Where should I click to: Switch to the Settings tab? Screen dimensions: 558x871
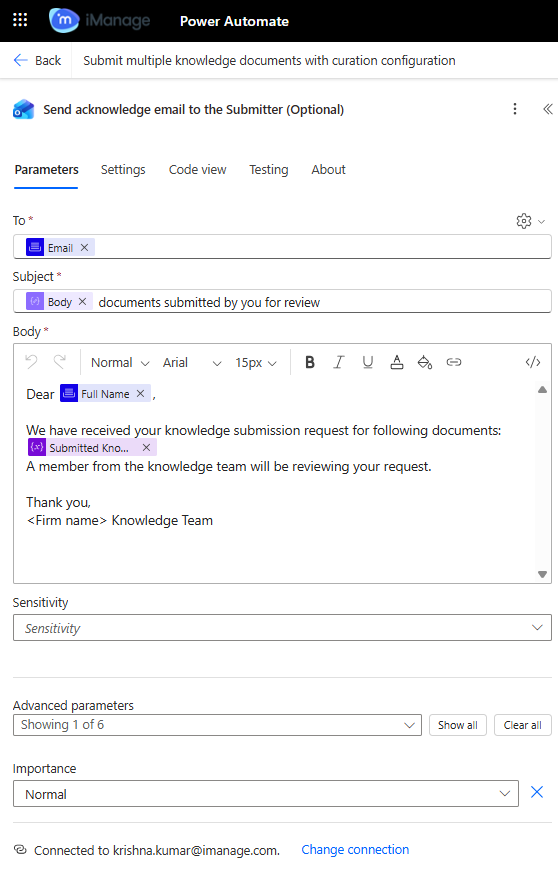[123, 170]
